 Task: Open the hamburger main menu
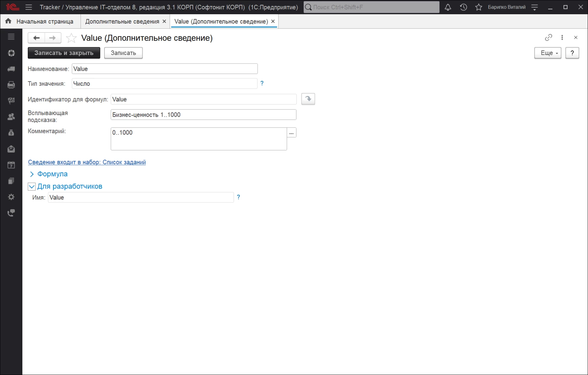coord(29,7)
